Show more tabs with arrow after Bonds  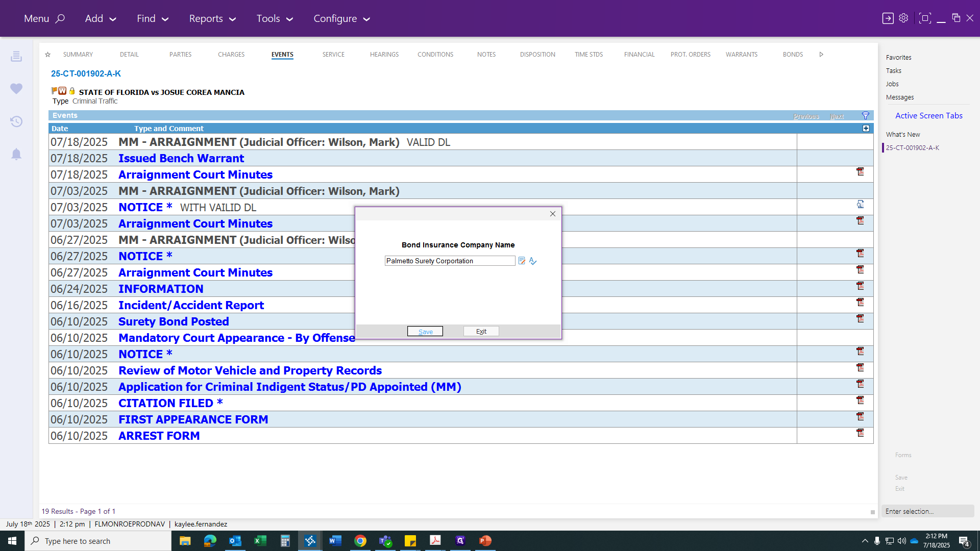[x=821, y=55]
